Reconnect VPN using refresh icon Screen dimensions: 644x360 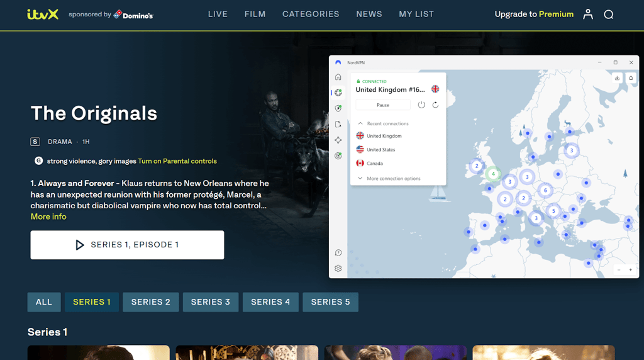coord(435,105)
